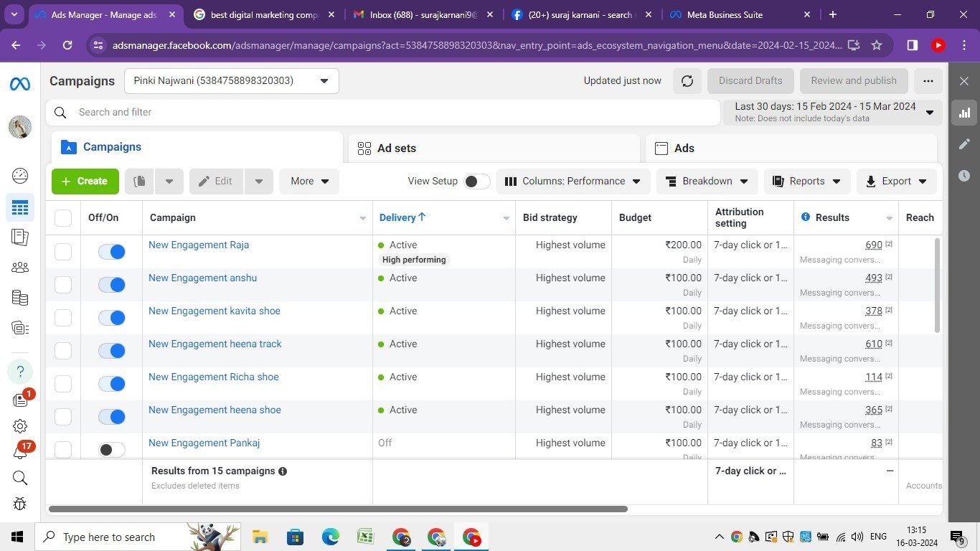Image resolution: width=980 pixels, height=551 pixels.
Task: Open the settings gear icon in sidebar
Action: pos(20,426)
